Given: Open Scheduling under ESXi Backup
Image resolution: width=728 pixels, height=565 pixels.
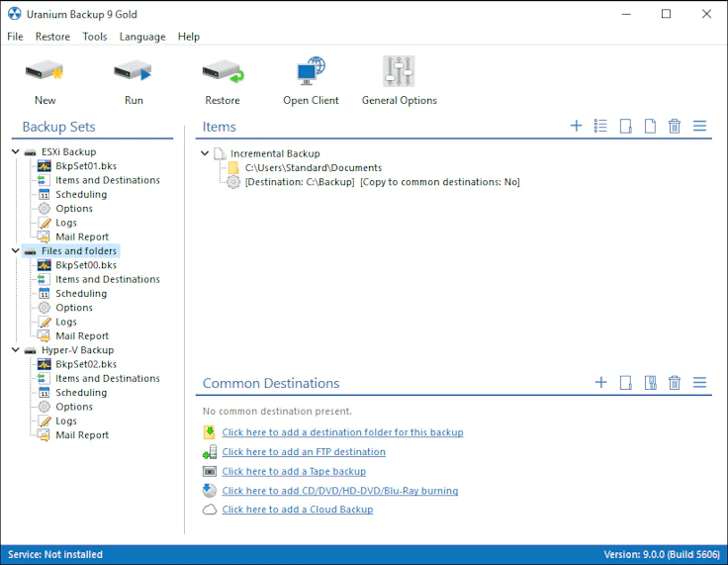Looking at the screenshot, I should point(81,194).
